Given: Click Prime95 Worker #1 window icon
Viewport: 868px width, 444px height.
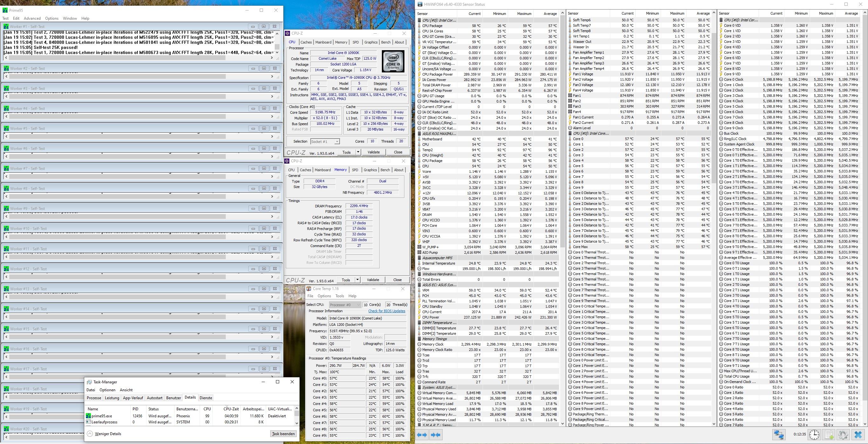Looking at the screenshot, I should (6, 26).
